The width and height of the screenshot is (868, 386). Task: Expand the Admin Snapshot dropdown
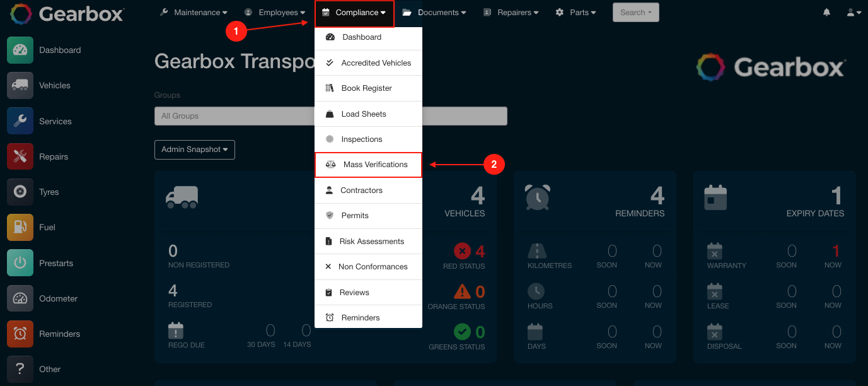(194, 149)
